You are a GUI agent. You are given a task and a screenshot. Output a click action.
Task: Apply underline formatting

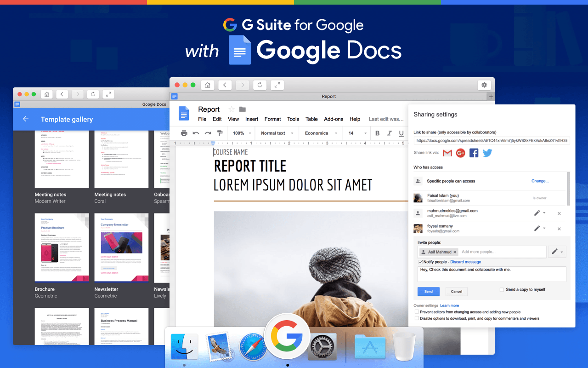(x=401, y=133)
